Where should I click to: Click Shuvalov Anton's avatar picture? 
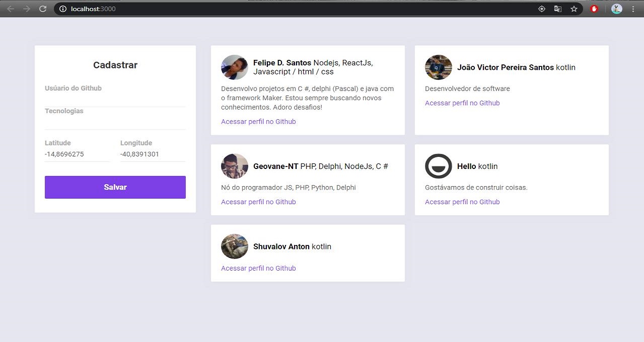tap(235, 246)
